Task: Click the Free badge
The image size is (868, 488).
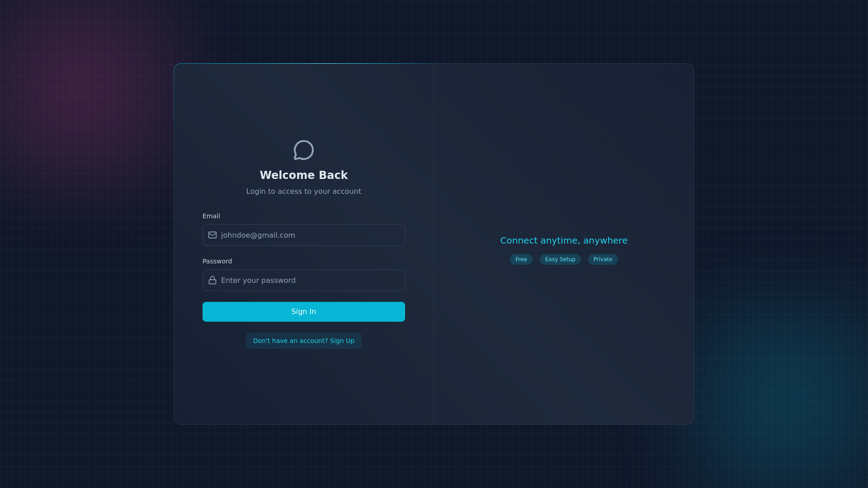Action: coord(521,259)
